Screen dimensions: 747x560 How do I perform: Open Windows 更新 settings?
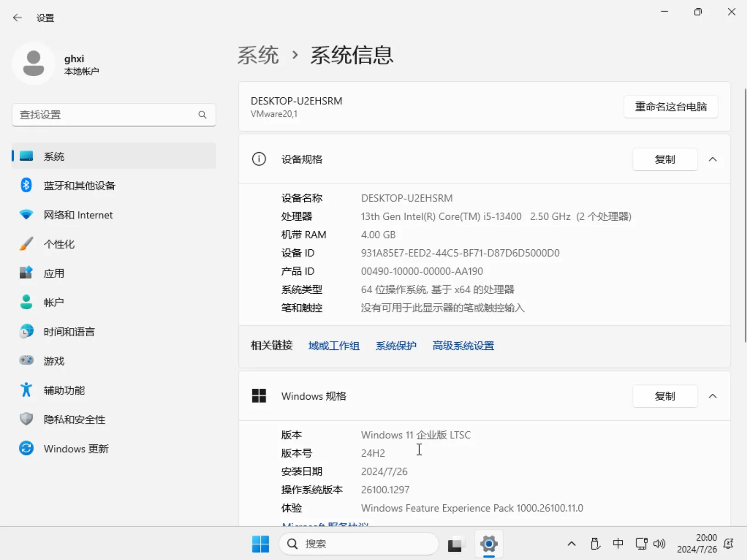76,449
